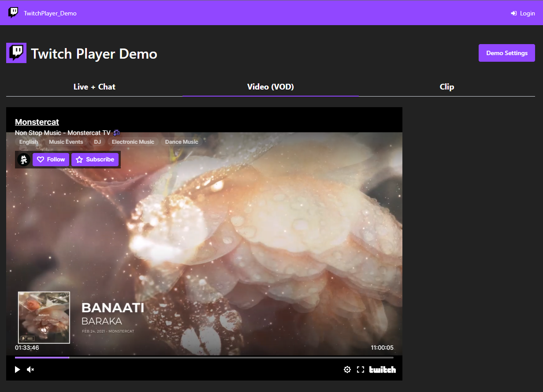Click the Login link

[x=523, y=13]
